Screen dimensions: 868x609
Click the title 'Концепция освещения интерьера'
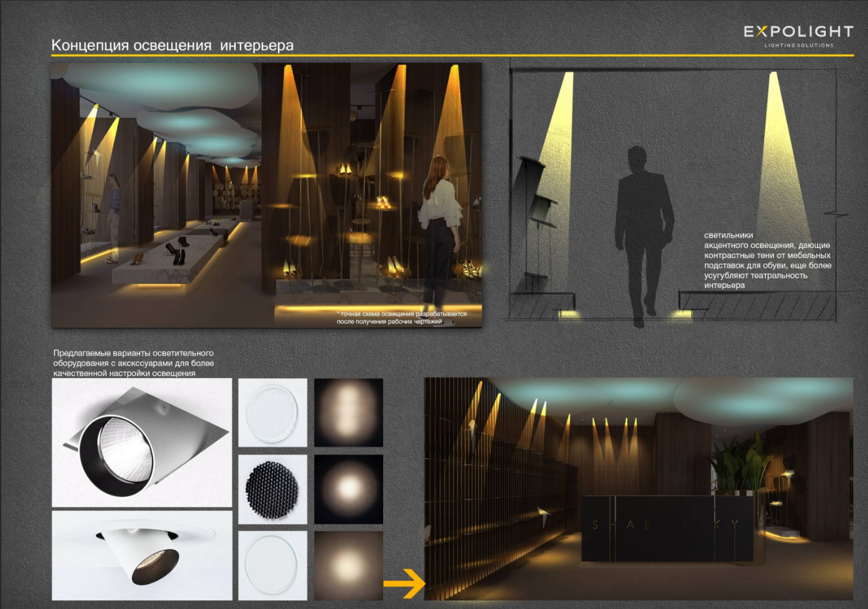[x=172, y=45]
